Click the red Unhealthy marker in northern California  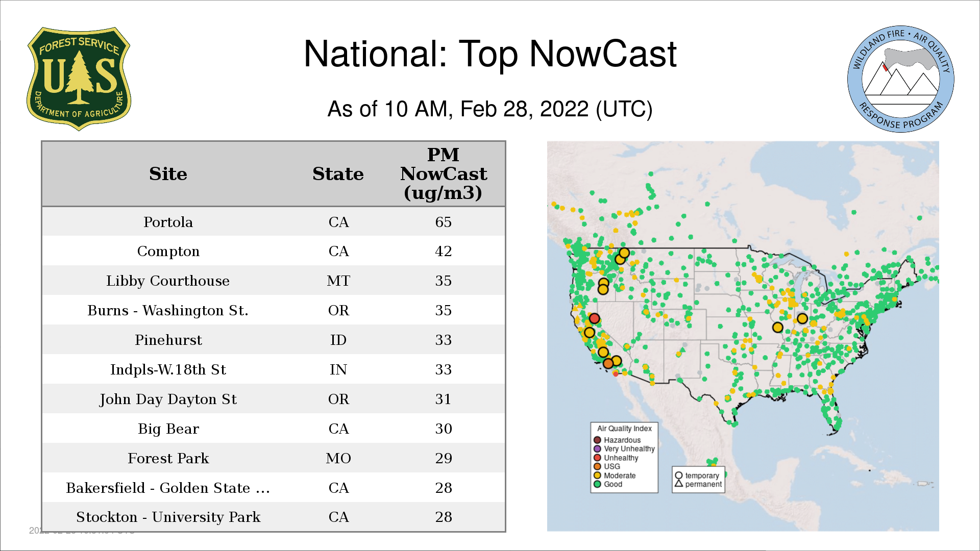594,318
